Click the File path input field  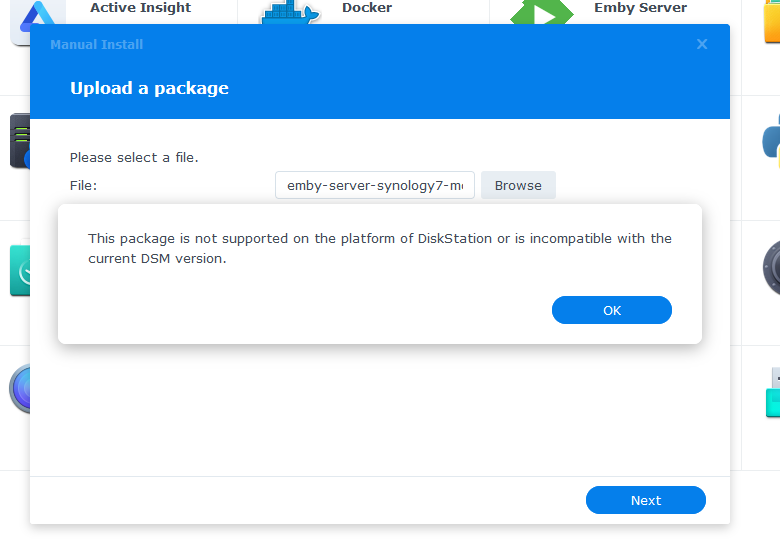coord(375,185)
